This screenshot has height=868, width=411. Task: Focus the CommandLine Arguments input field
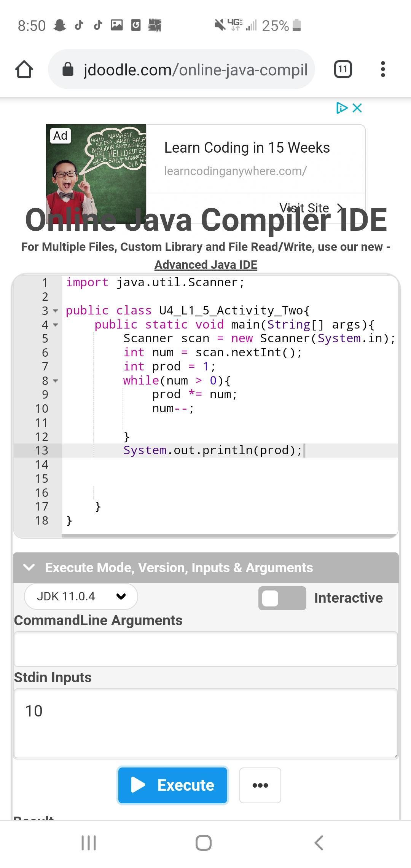click(x=205, y=649)
